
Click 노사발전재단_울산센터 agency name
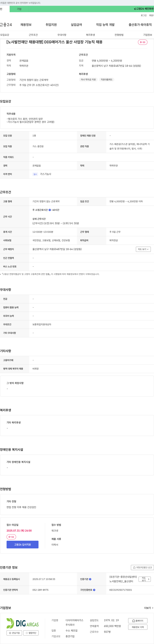pos(121,581)
